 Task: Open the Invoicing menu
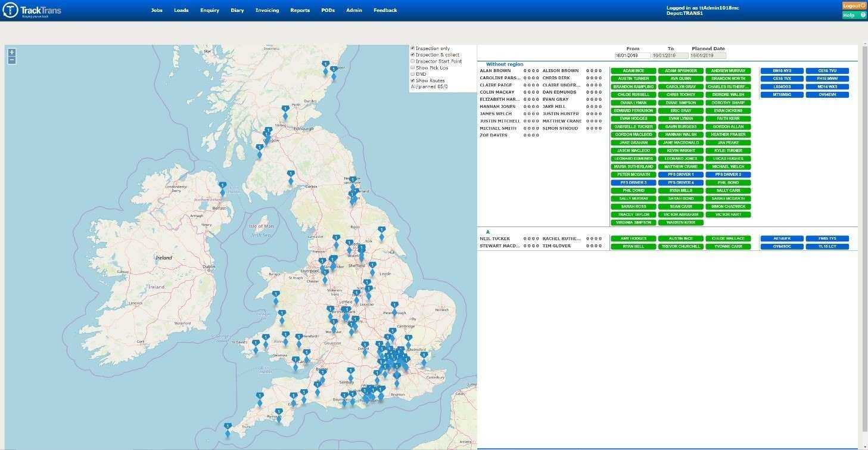[267, 10]
